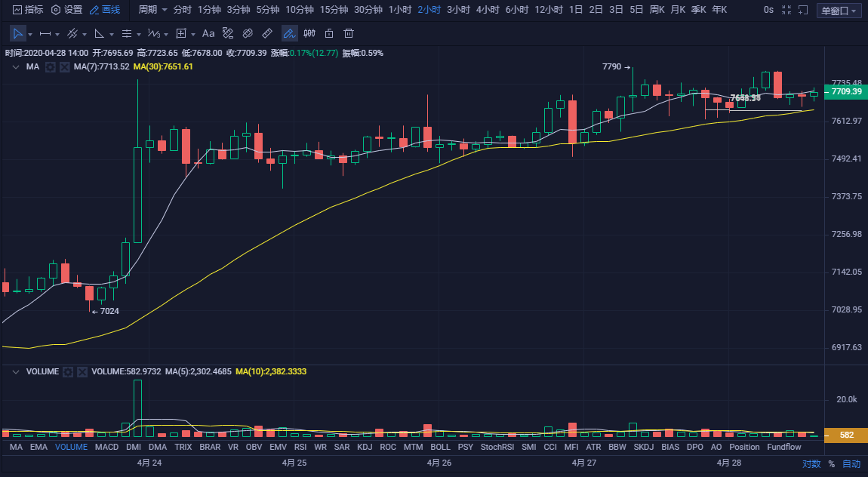Select the MACD indicator tab
This screenshot has width=868, height=477.
pyautogui.click(x=106, y=448)
